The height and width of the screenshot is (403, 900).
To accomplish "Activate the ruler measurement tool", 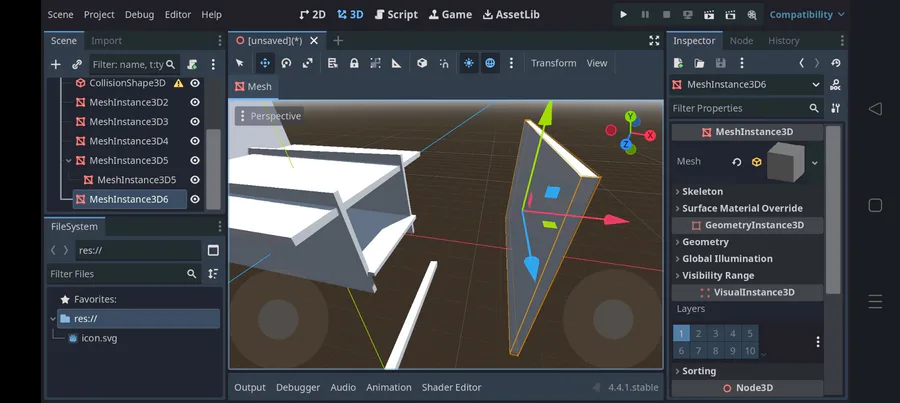I will click(x=397, y=63).
